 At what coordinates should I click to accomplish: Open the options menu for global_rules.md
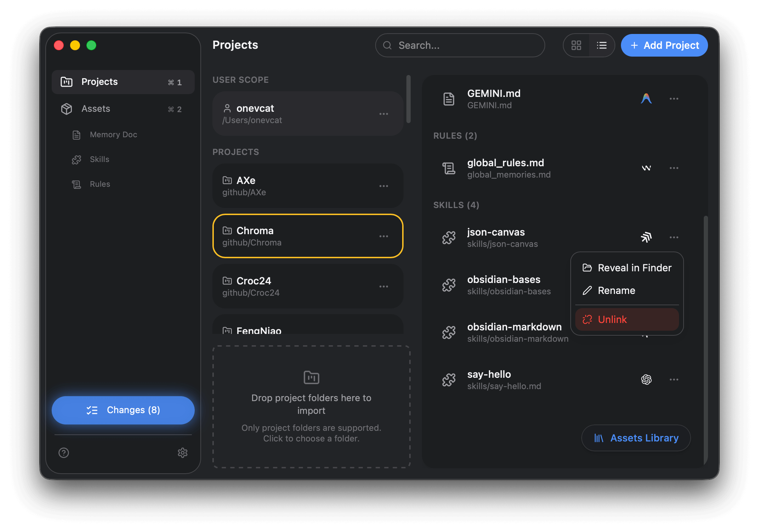click(x=674, y=168)
